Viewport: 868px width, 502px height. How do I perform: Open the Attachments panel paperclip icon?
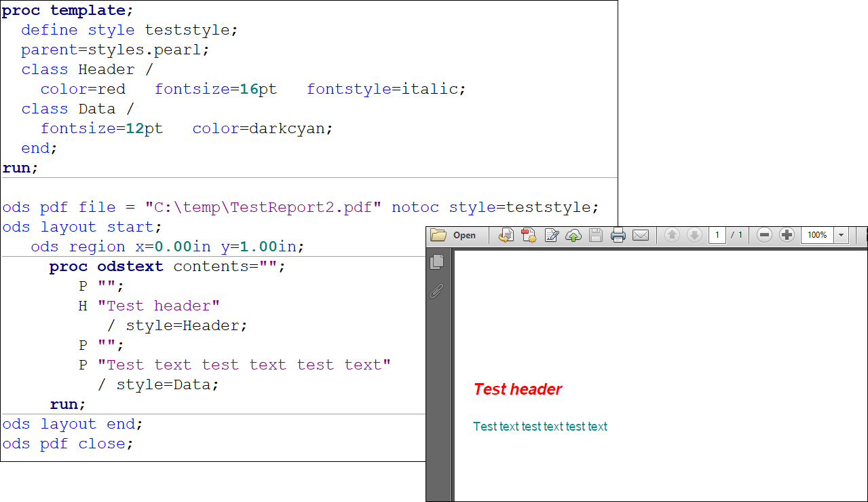pos(436,290)
